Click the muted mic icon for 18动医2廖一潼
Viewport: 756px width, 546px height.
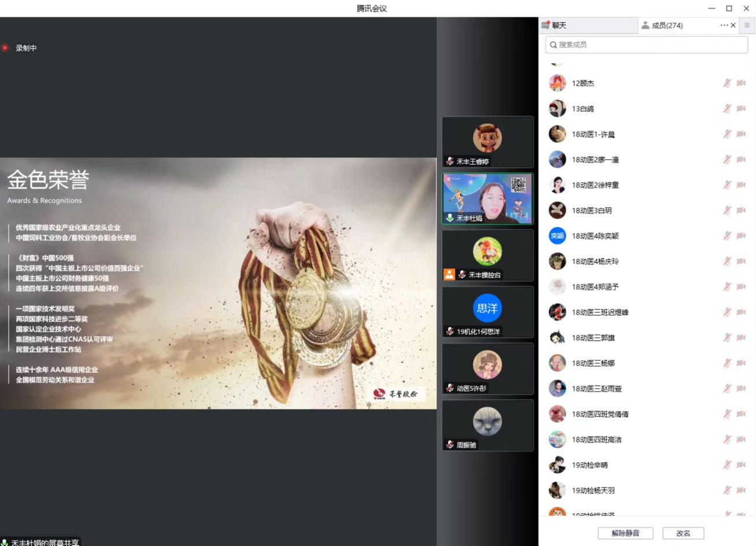727,160
